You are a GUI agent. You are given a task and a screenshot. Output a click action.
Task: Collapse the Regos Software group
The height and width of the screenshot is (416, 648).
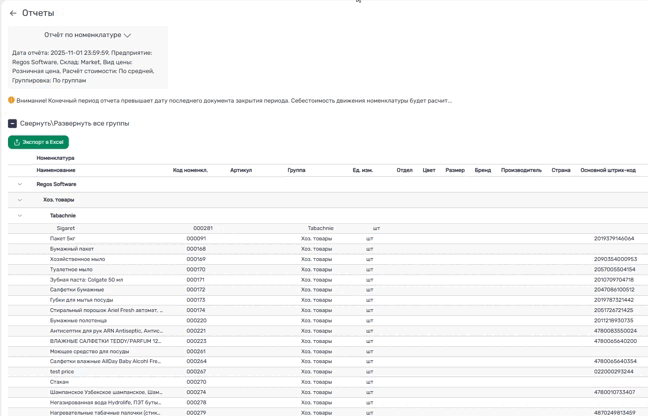(20, 184)
